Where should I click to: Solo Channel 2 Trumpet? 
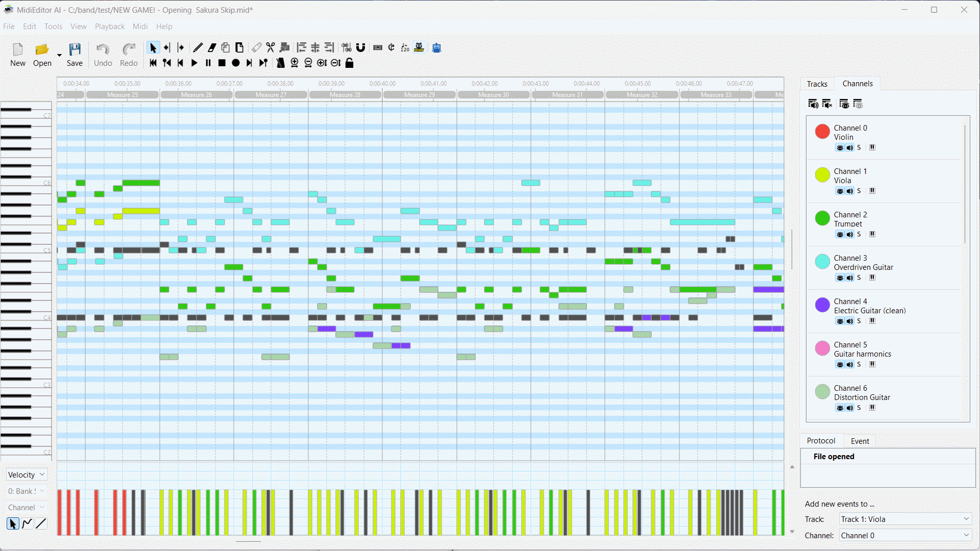point(859,234)
